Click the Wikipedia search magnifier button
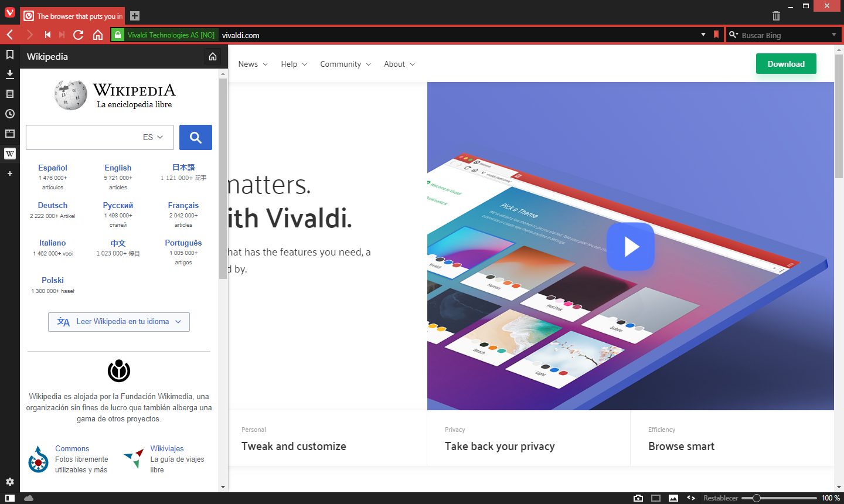This screenshot has width=844, height=504. pos(196,137)
